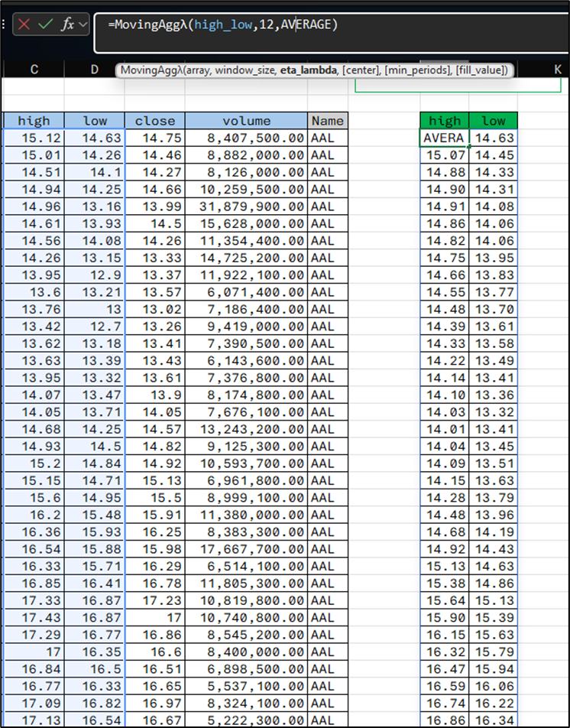Select column K header
The width and height of the screenshot is (570, 728).
pyautogui.click(x=558, y=69)
